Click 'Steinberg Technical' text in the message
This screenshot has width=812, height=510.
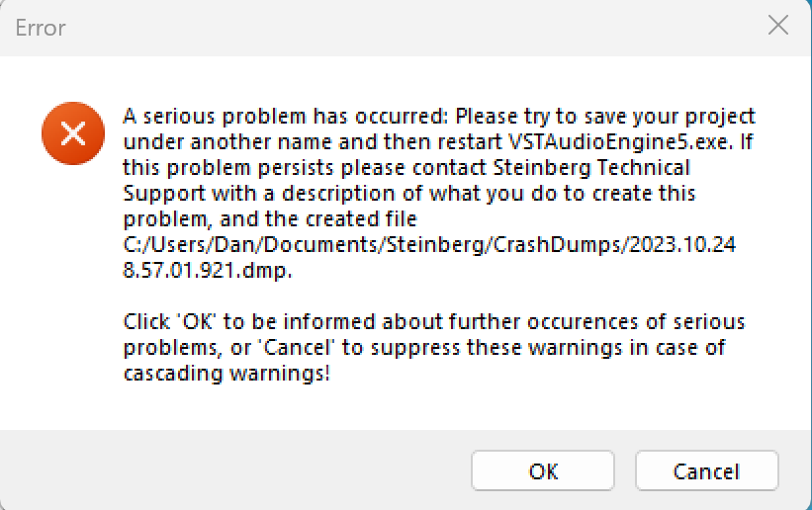pos(605,167)
